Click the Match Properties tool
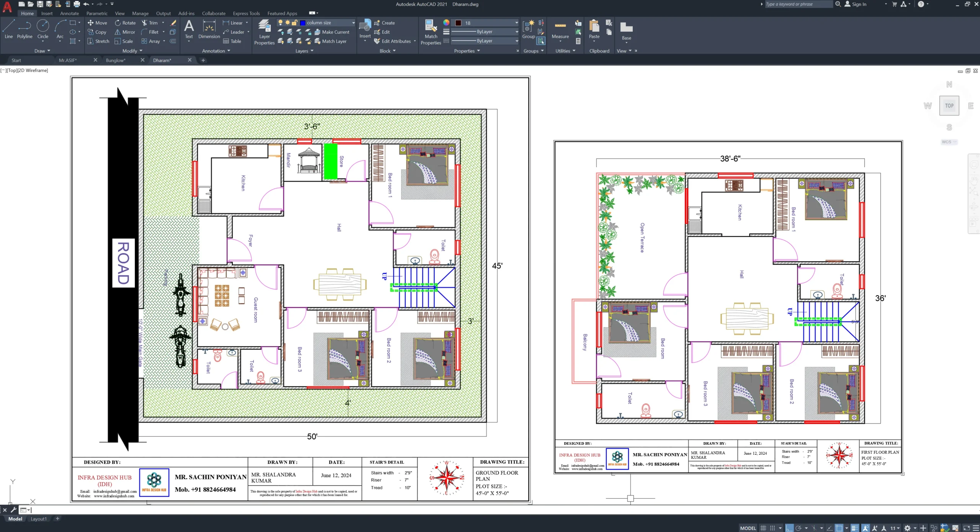Screen dimensions: 980x532 click(x=431, y=32)
